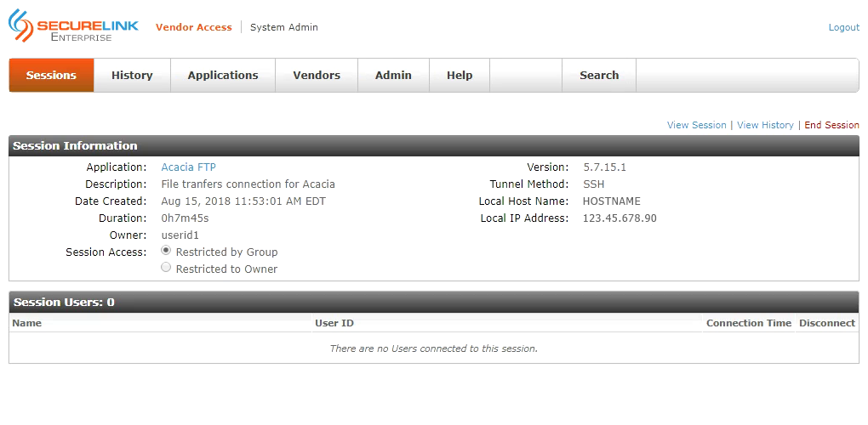The image size is (868, 425).
Task: Go to the Applications tab
Action: [x=223, y=75]
